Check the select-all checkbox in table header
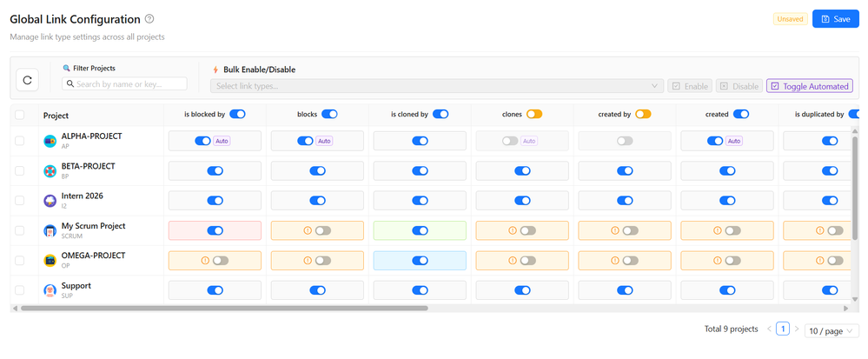This screenshot has height=359, width=868. coord(20,115)
